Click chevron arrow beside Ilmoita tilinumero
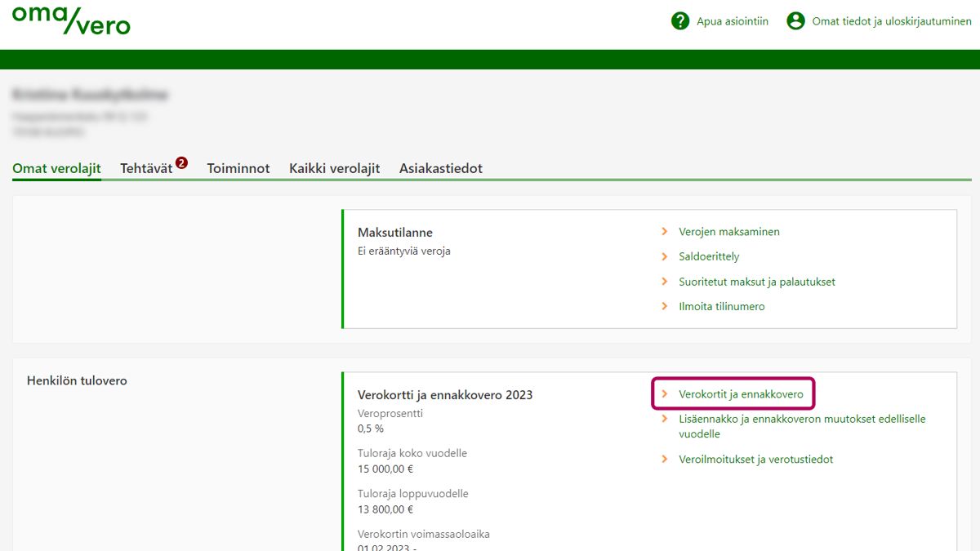Screen dimensions: 980x551 (665, 307)
